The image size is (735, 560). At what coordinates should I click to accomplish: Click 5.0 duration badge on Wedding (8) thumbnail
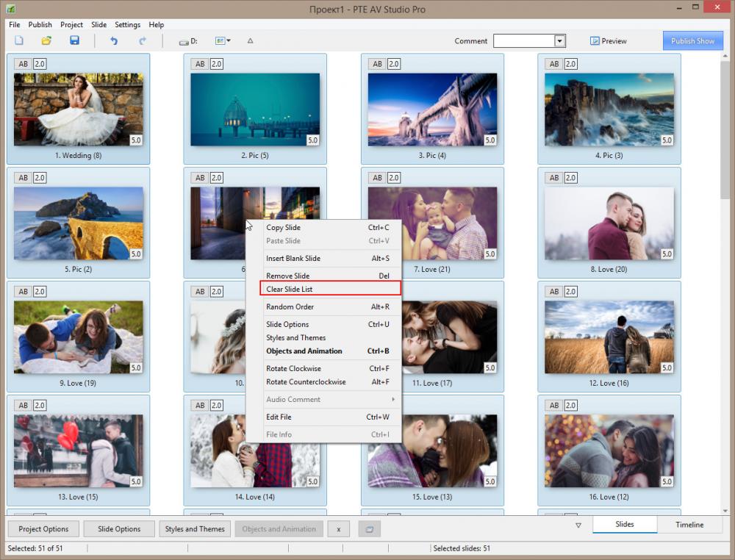pyautogui.click(x=136, y=140)
